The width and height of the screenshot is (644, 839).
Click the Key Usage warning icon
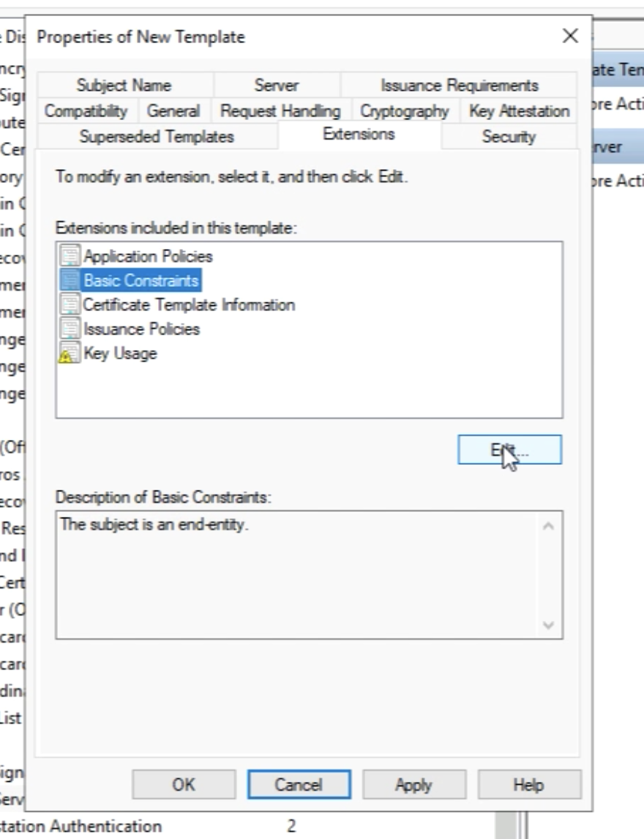pyautogui.click(x=71, y=354)
